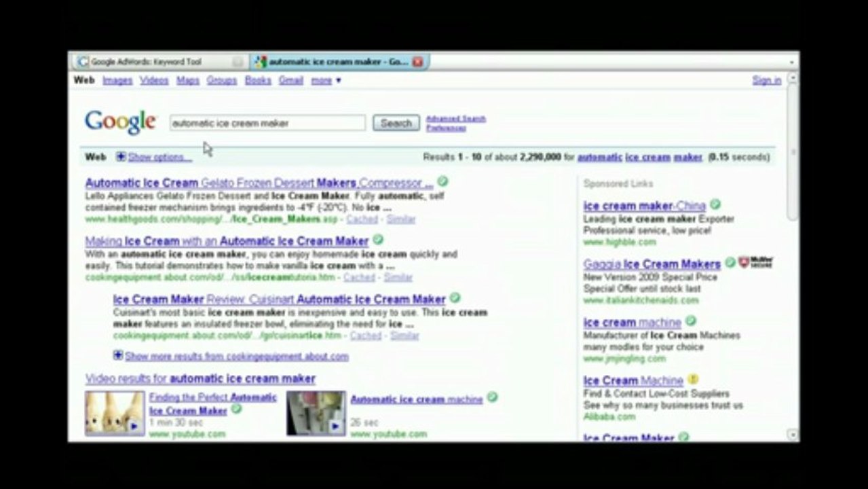
Task: Click 'automatic' term link in results summary bar
Action: click(x=600, y=157)
